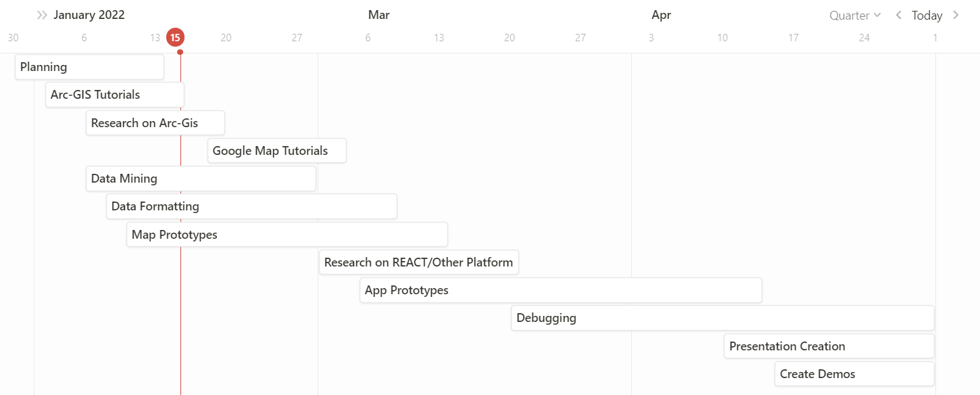
Task: Open the Presentation Creation task
Action: (829, 346)
